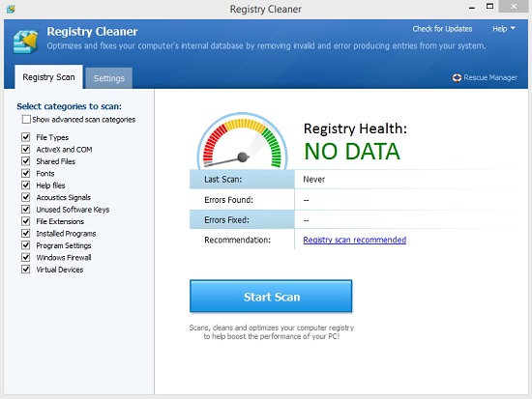Uncheck the ActiveX and COM category
The width and height of the screenshot is (532, 399).
coord(26,149)
